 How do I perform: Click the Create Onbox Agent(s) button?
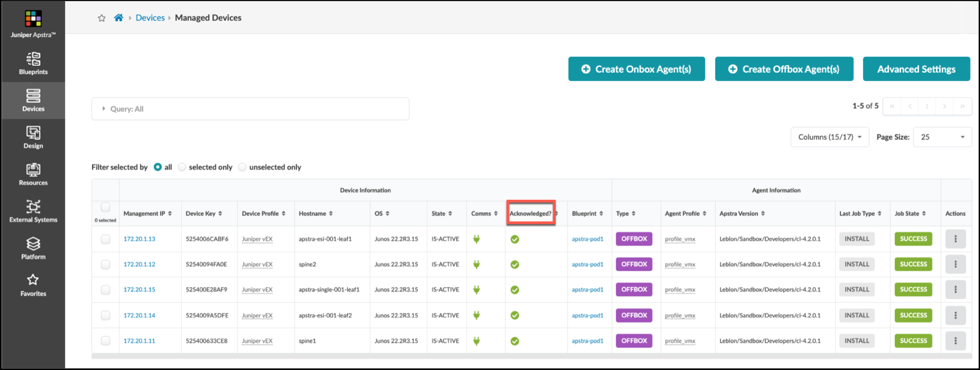pyautogui.click(x=636, y=69)
